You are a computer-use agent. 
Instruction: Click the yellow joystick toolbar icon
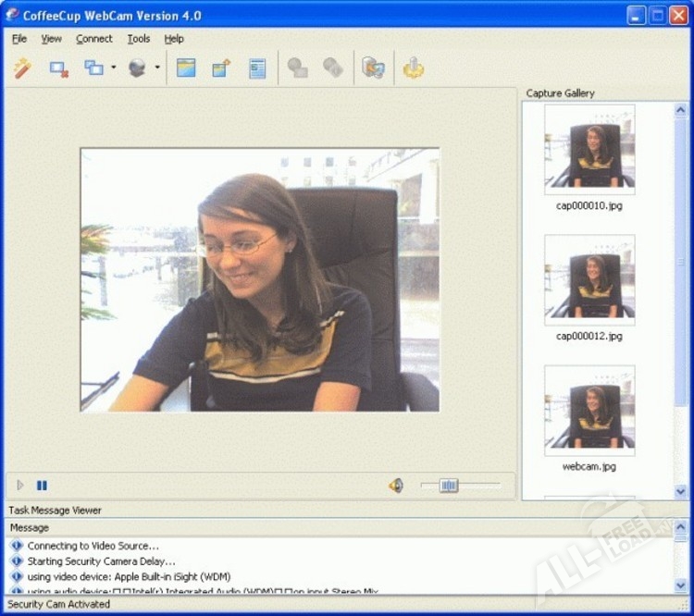point(413,68)
